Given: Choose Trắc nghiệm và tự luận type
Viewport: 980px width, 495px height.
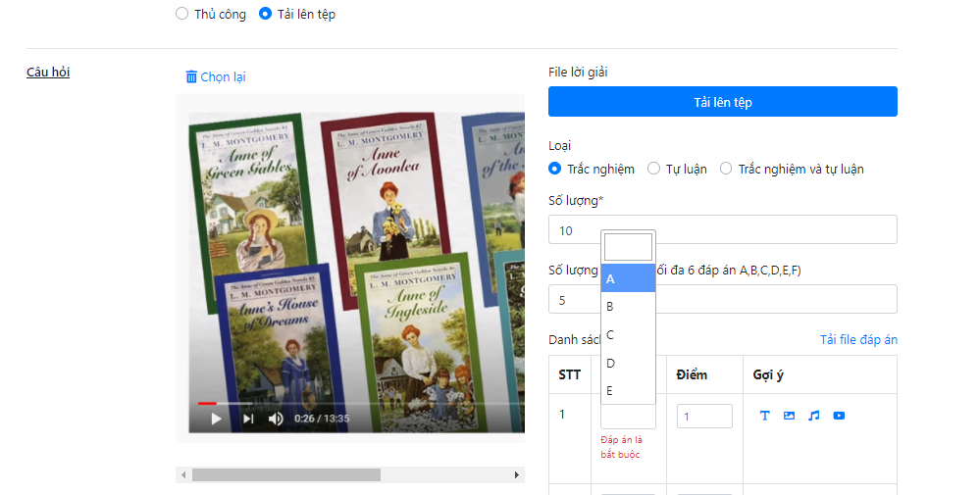Looking at the screenshot, I should [726, 169].
